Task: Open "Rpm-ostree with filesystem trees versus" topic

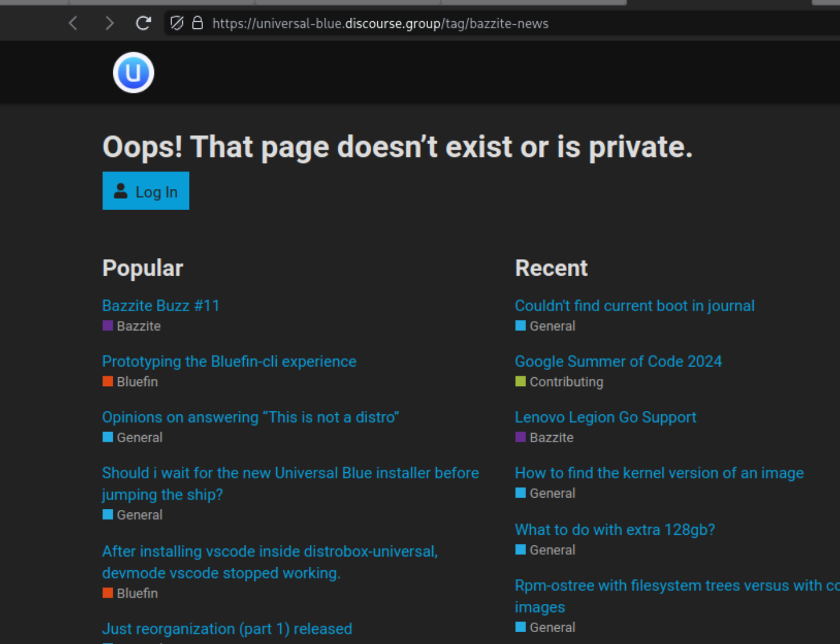Action: click(677, 596)
